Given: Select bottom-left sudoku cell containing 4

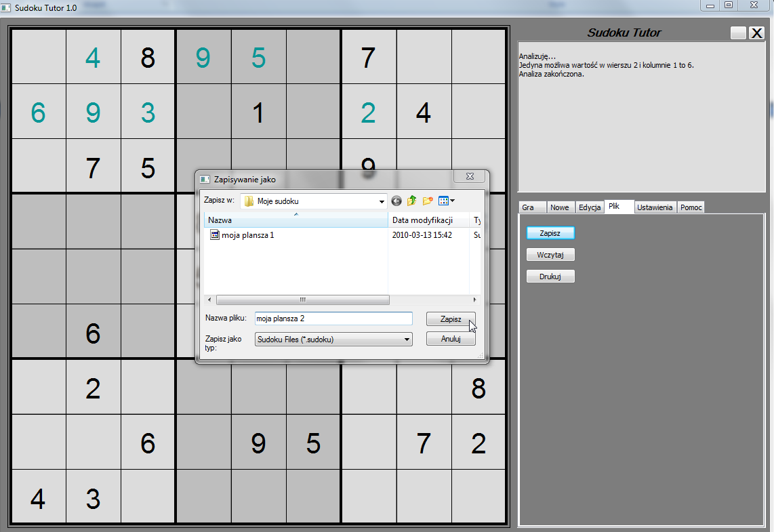Looking at the screenshot, I should coord(39,497).
